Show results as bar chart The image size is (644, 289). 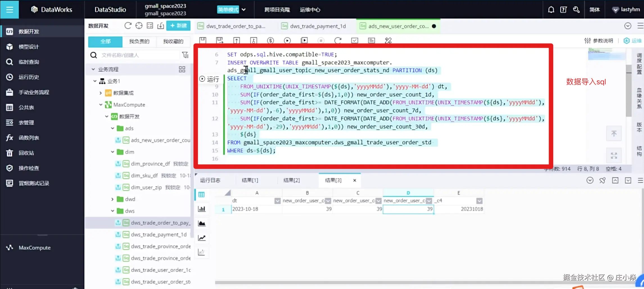[x=202, y=209]
